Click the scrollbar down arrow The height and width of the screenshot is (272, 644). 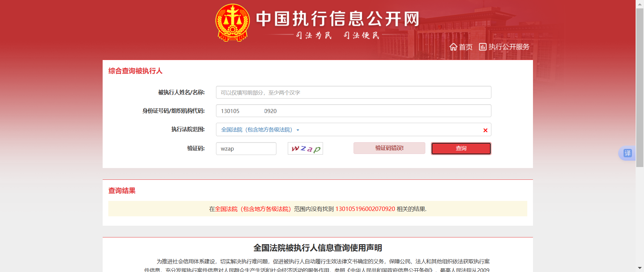(640, 268)
